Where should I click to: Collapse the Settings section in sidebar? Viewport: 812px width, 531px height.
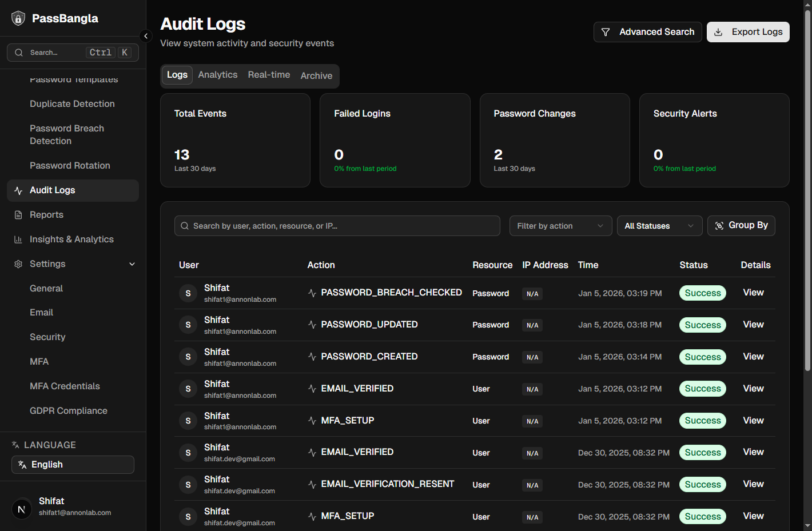[x=132, y=263]
